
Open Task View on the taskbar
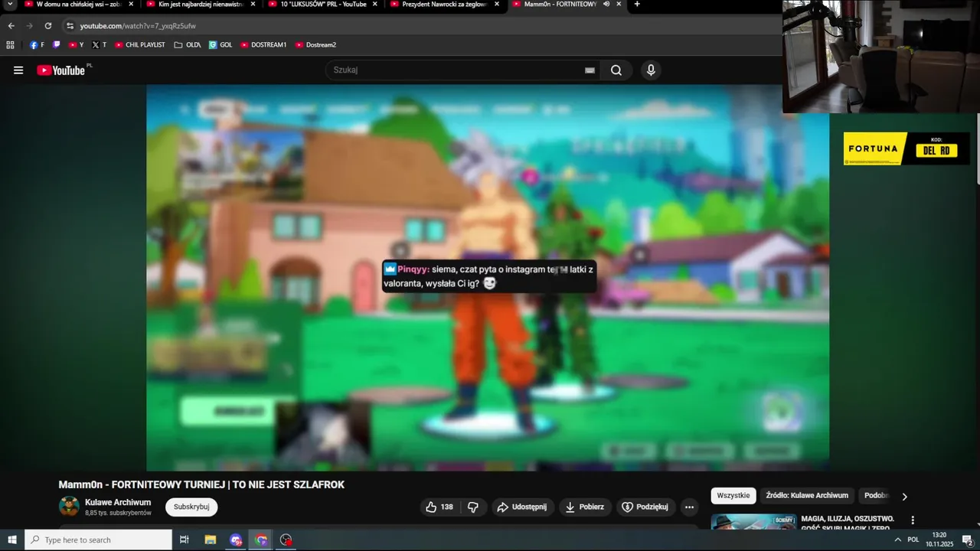coord(185,540)
